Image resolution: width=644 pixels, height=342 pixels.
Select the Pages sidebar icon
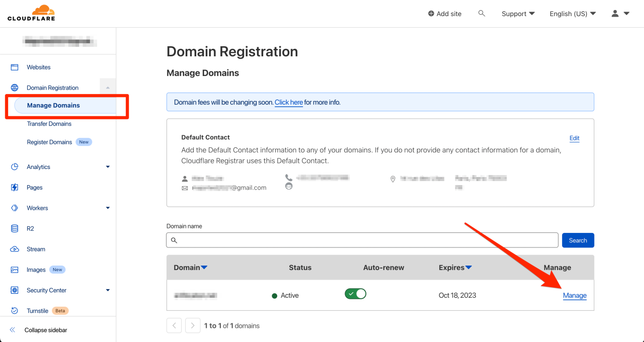click(x=14, y=187)
